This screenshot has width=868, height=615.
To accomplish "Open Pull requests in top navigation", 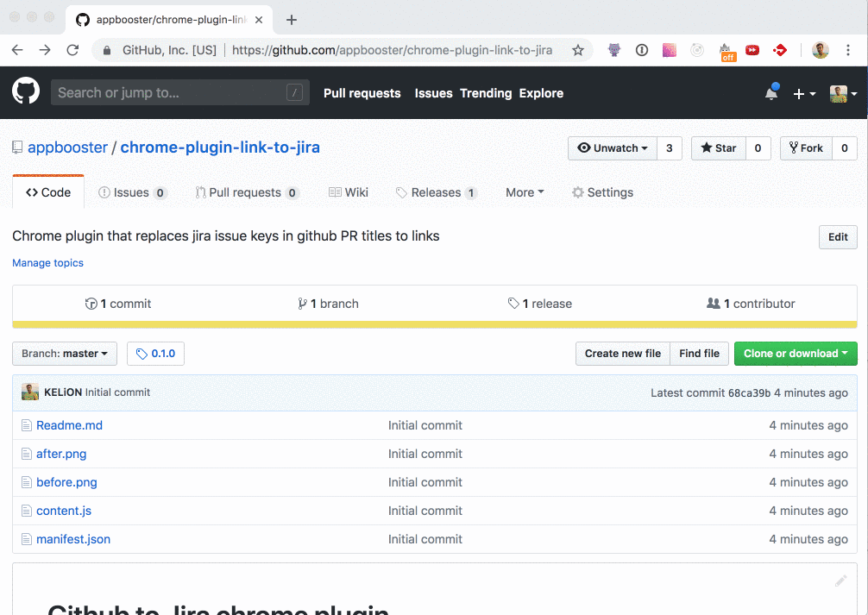I will 362,93.
